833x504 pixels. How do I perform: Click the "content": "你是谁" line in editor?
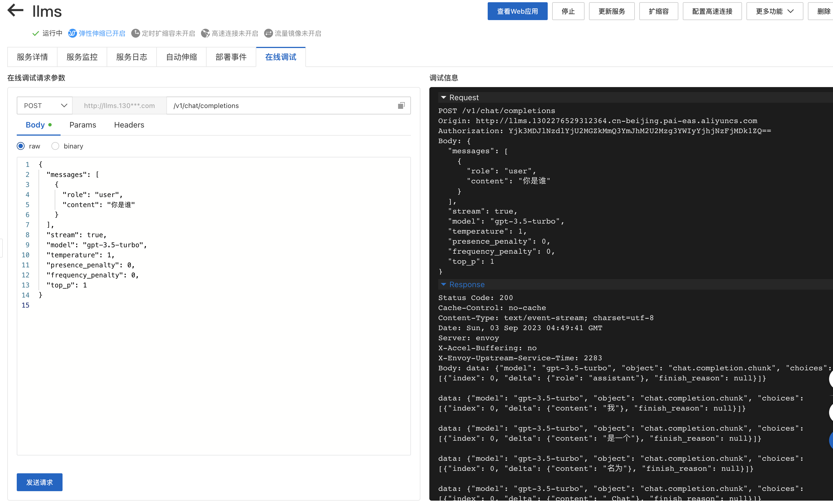(x=99, y=205)
